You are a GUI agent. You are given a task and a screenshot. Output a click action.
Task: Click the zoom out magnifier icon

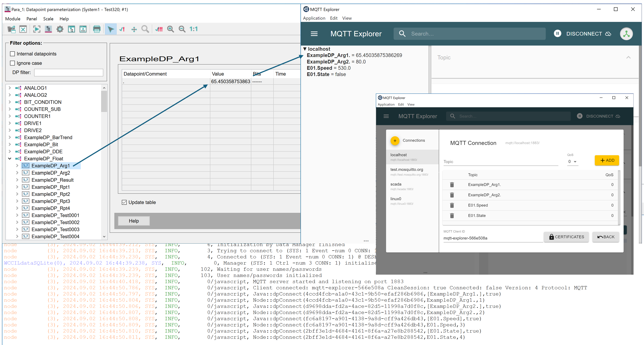pos(182,29)
